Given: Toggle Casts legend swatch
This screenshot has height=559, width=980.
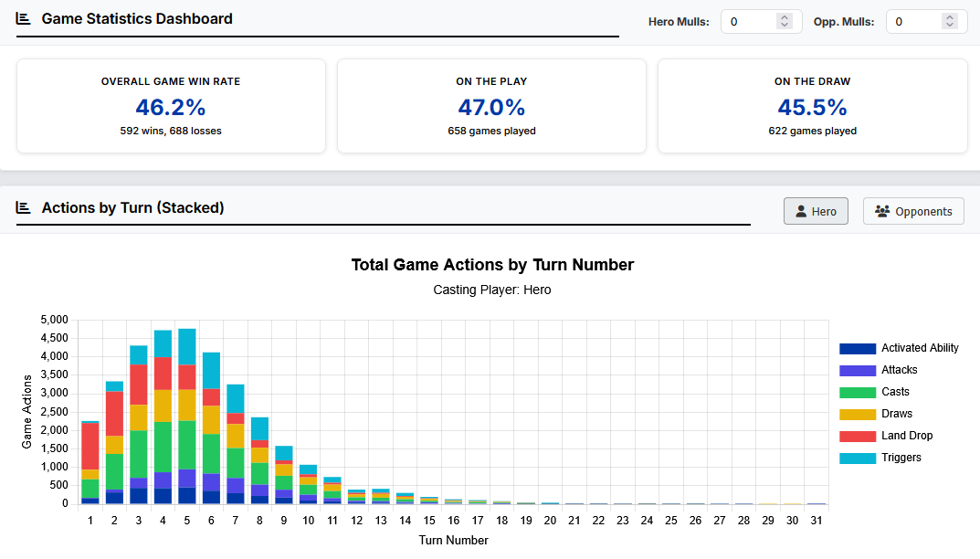Looking at the screenshot, I should point(858,392).
